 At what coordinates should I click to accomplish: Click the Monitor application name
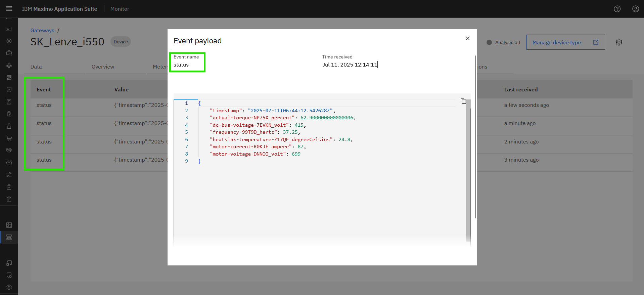tap(120, 9)
